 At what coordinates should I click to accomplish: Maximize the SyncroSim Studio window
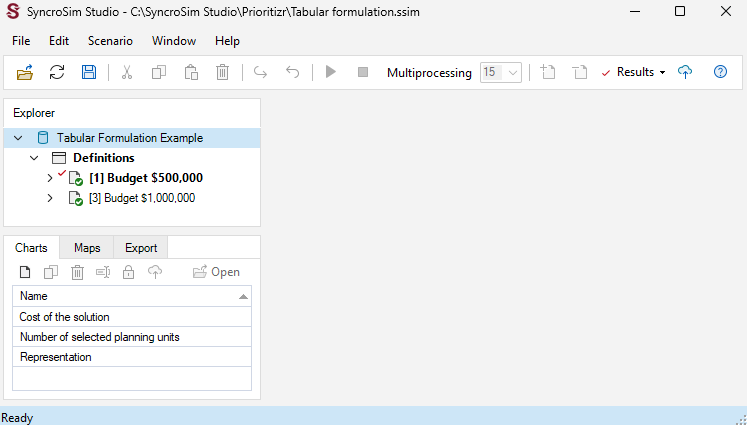pyautogui.click(x=680, y=11)
